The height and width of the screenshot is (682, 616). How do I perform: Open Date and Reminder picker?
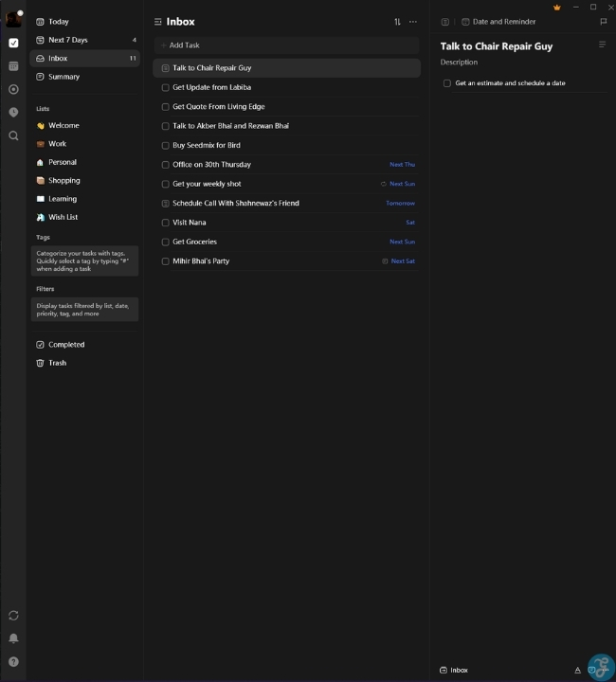(x=498, y=22)
